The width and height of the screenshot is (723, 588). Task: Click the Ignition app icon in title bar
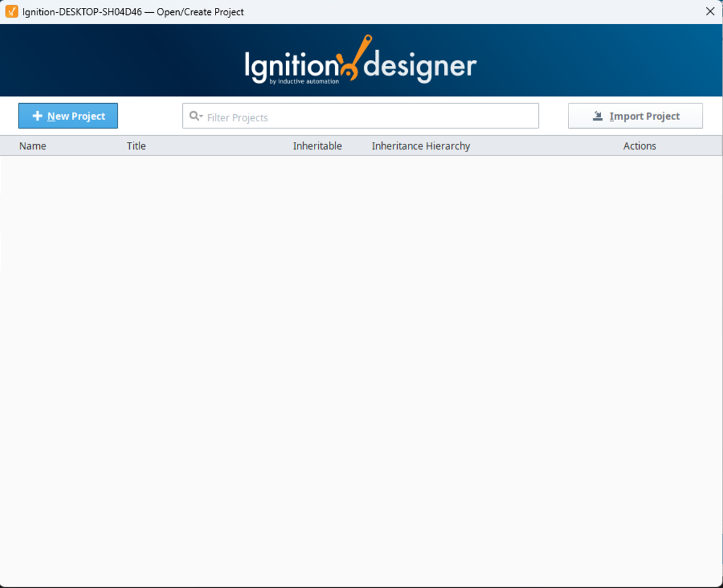(x=11, y=11)
